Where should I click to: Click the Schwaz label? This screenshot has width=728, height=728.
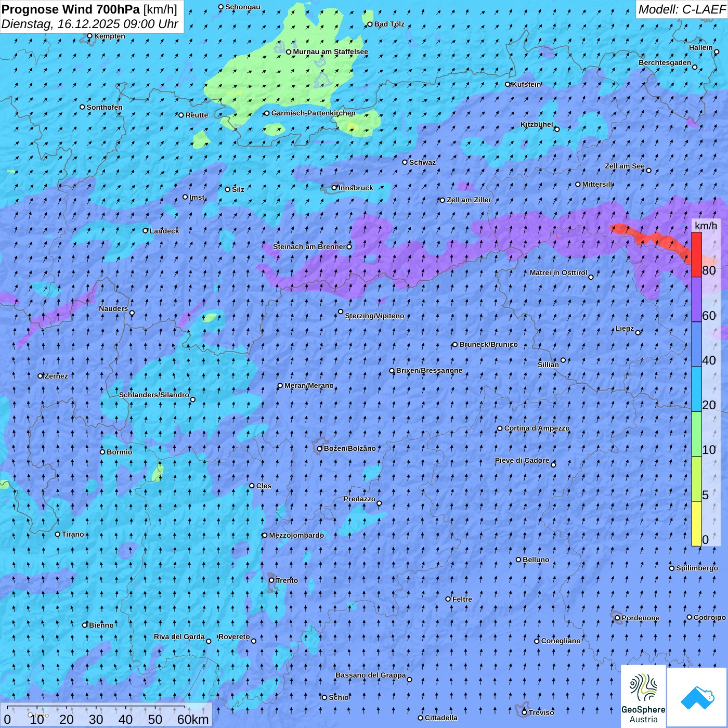pos(422,163)
